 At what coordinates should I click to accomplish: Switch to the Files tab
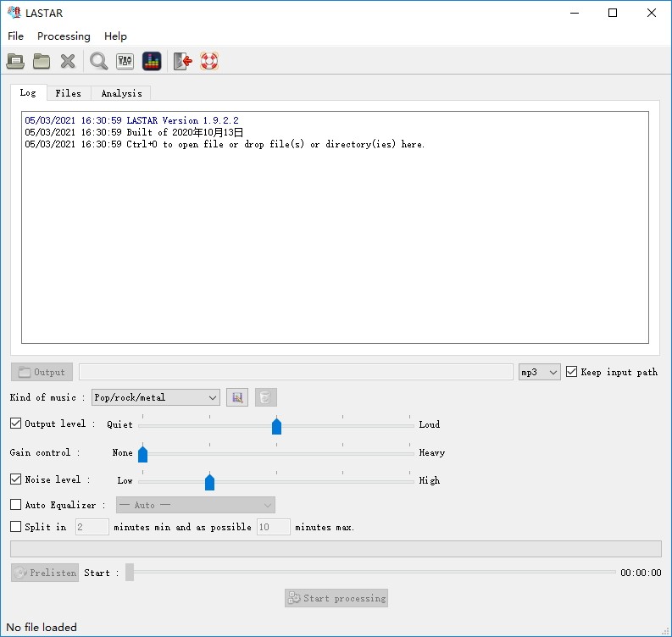tap(69, 93)
